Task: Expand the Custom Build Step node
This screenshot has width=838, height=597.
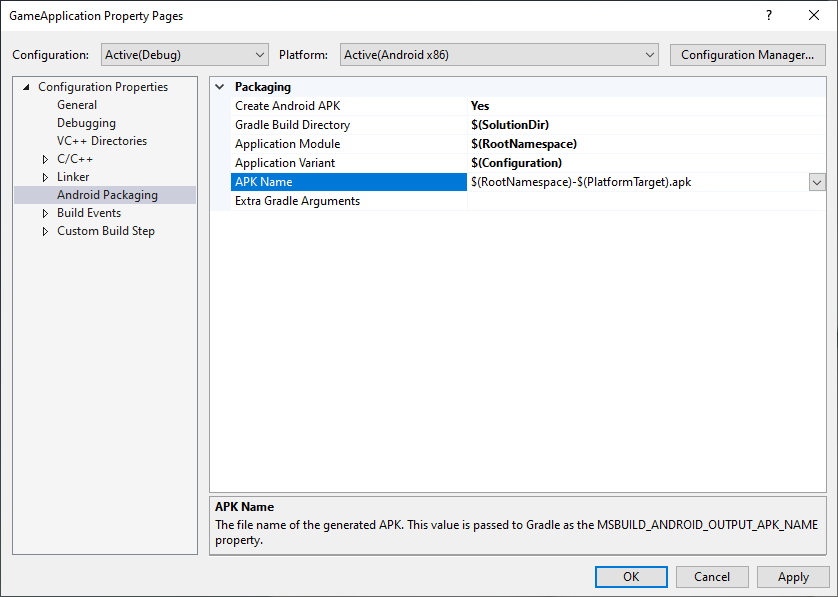Action: tap(45, 231)
